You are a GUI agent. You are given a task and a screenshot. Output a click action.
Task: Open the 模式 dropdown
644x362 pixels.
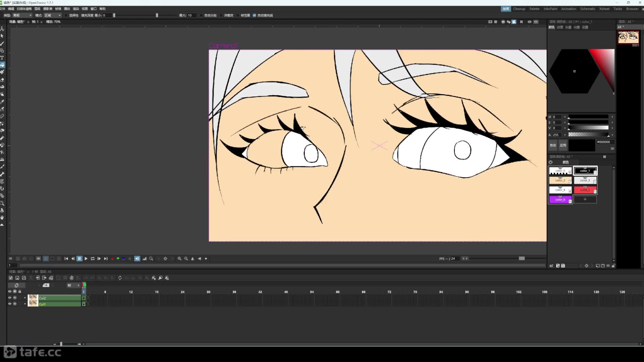point(53,15)
